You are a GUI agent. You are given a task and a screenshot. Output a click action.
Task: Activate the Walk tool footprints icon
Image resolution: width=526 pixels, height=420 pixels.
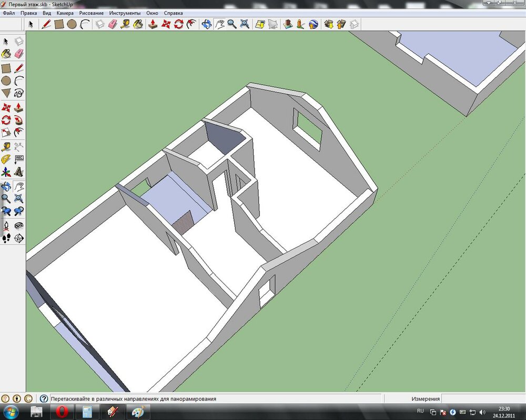[6, 238]
